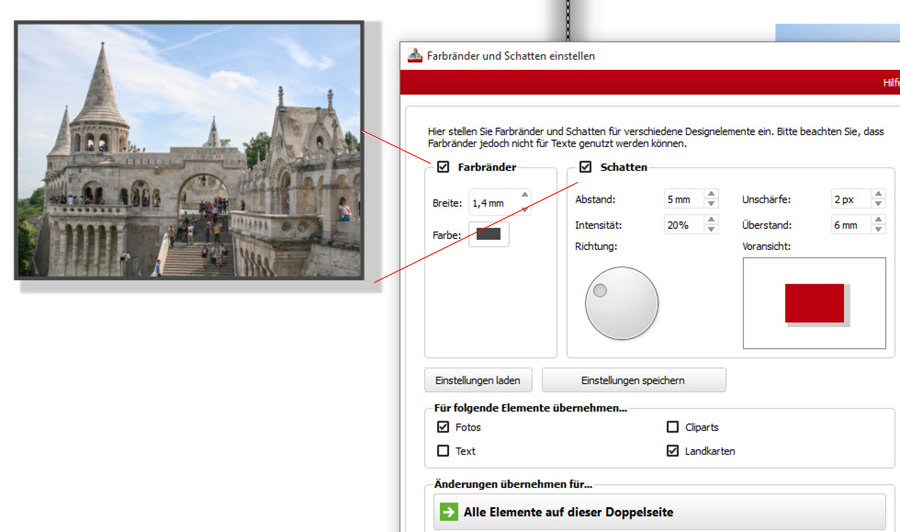Click the green arrow icon for Alle Elemente
Viewport: 900px width, 532px height.
click(448, 512)
